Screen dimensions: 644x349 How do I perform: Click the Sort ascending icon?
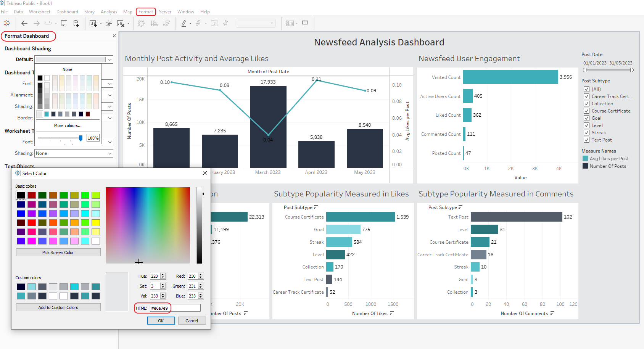[x=154, y=23]
